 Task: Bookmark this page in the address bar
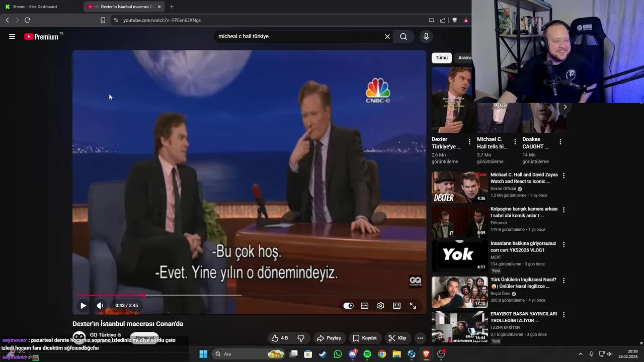click(103, 20)
